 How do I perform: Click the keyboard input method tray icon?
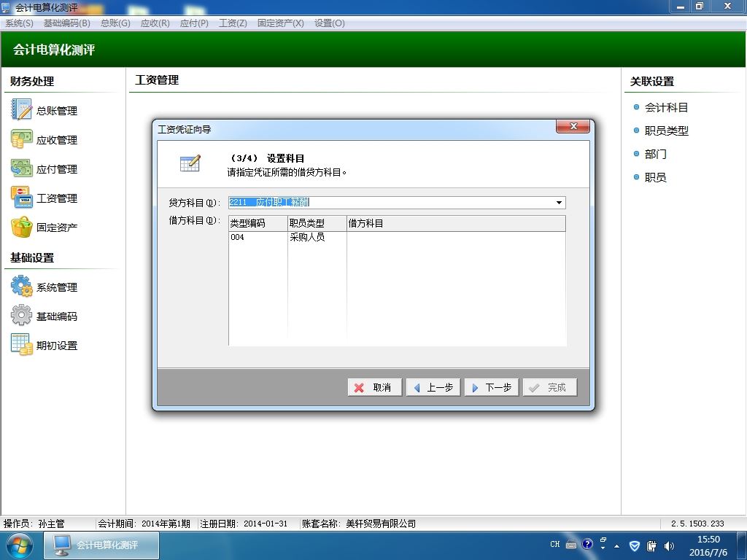pyautogui.click(x=571, y=545)
